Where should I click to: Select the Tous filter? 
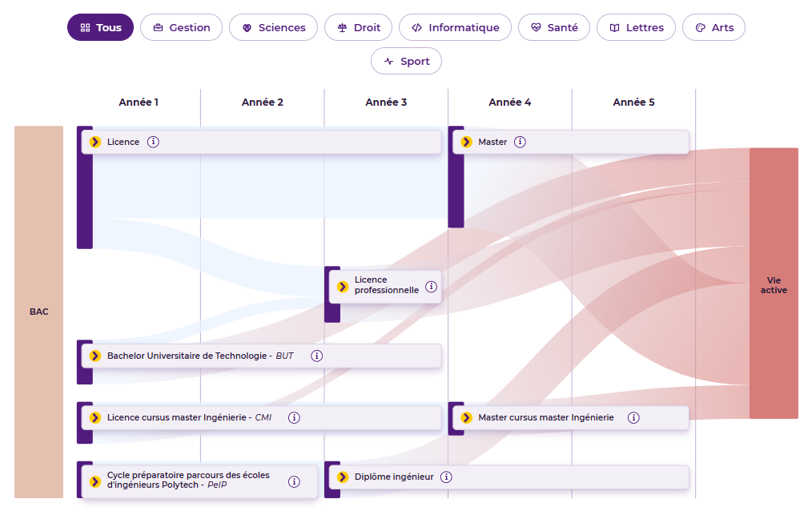point(100,27)
